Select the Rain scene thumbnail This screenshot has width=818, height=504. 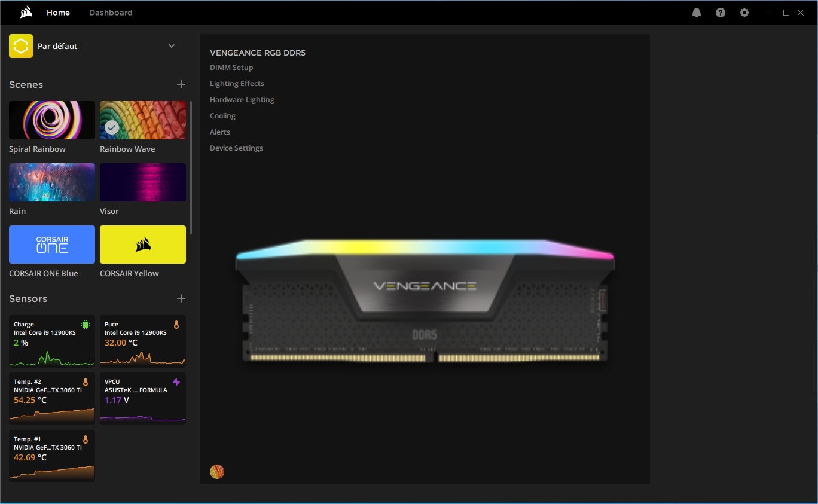(52, 182)
